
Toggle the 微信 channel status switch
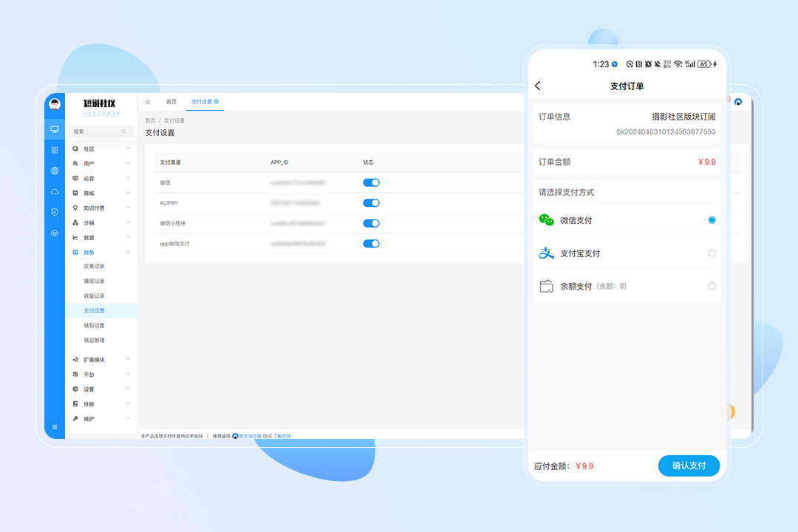click(371, 183)
